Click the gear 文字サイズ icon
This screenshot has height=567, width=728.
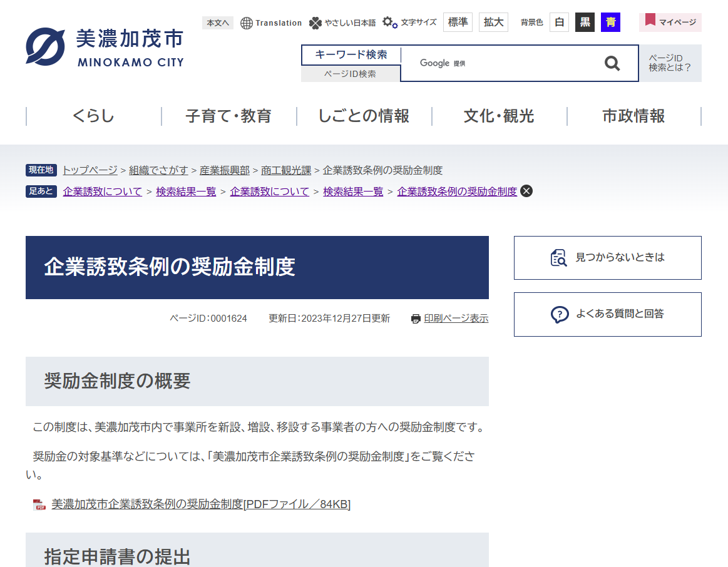coord(389,23)
